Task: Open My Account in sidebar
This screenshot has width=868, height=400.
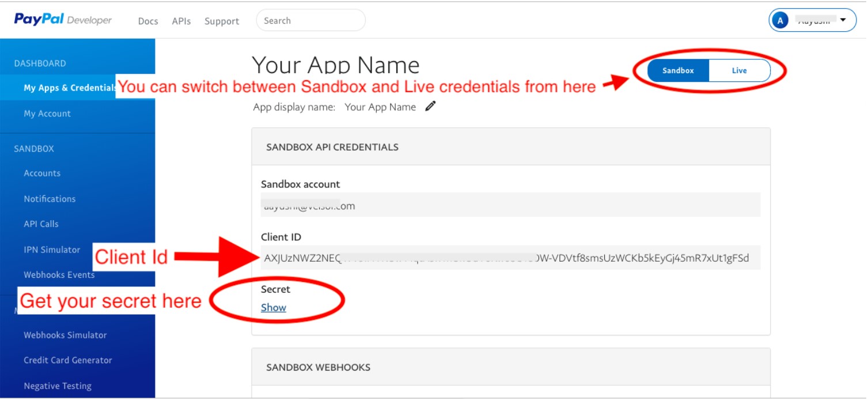Action: [47, 114]
